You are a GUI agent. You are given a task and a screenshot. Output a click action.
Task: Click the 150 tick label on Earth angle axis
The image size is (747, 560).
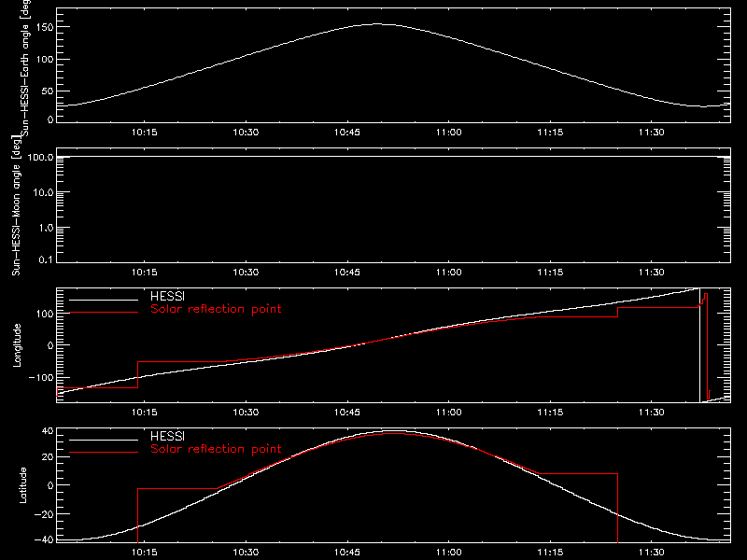[45, 27]
